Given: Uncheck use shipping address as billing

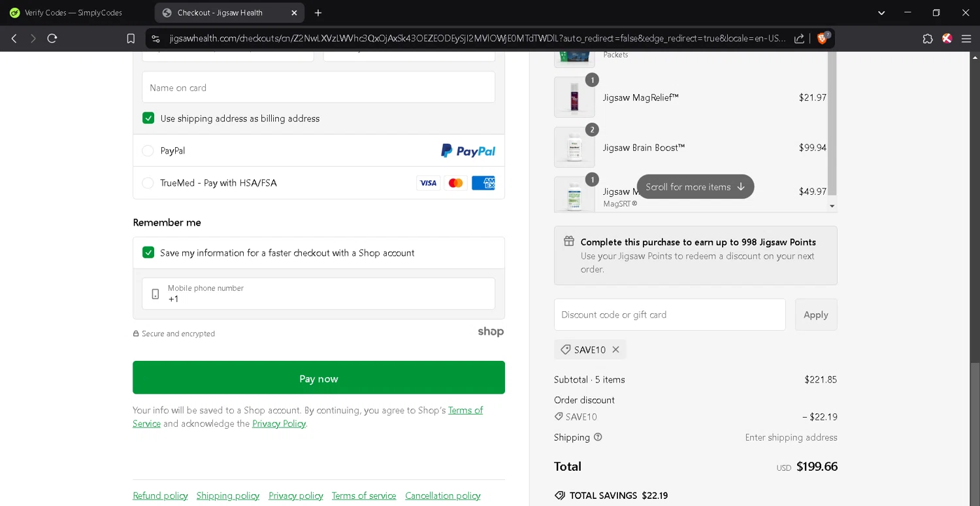Looking at the screenshot, I should click(148, 118).
